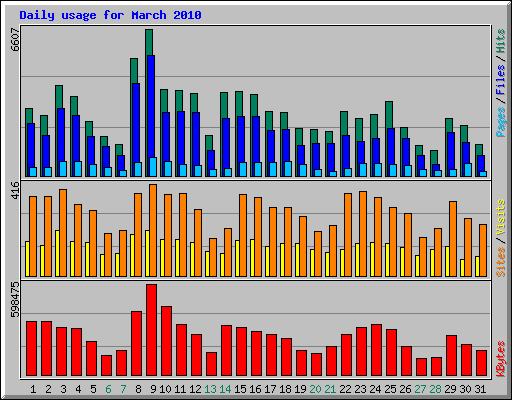Click the blue "Files" legend label

(500, 80)
